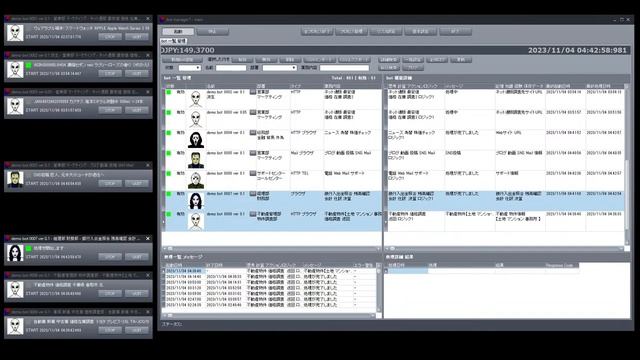This screenshot has height=360, width=640.
Task: Click department icon in 経理部 row
Action: point(253,194)
